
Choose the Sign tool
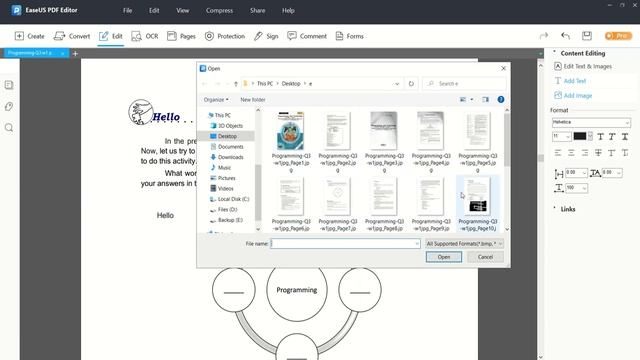(266, 36)
